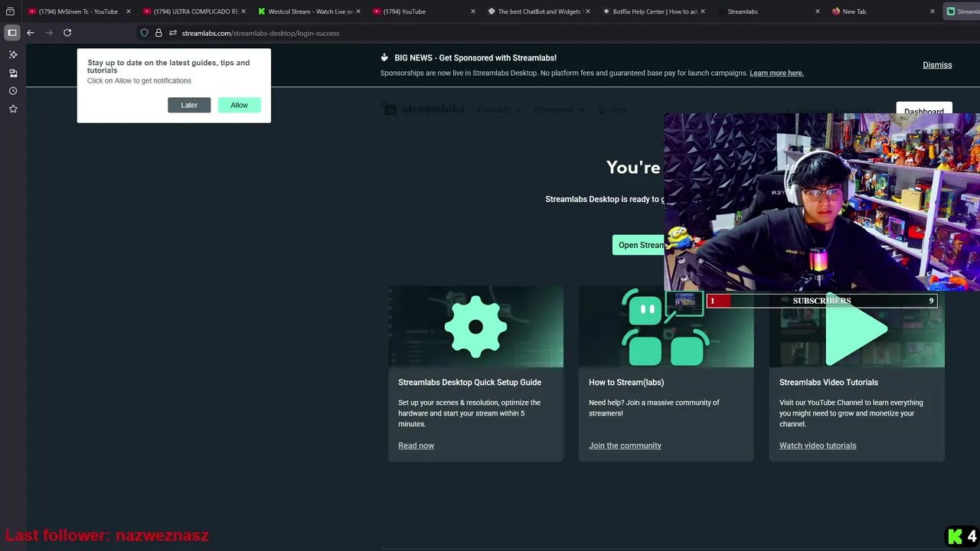This screenshot has width=980, height=551.
Task: Open the Ultra menu item
Action: point(612,109)
